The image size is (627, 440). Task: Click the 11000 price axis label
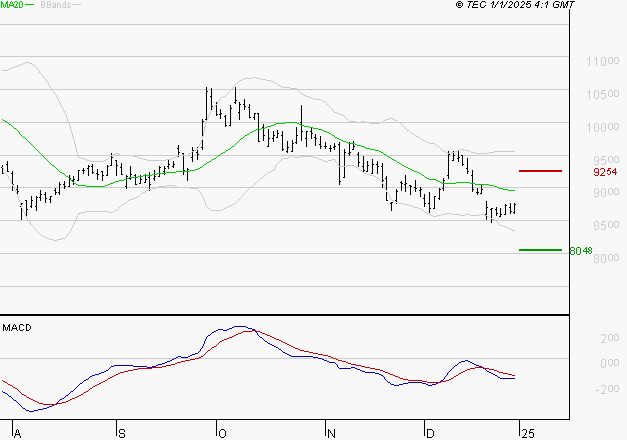[603, 62]
